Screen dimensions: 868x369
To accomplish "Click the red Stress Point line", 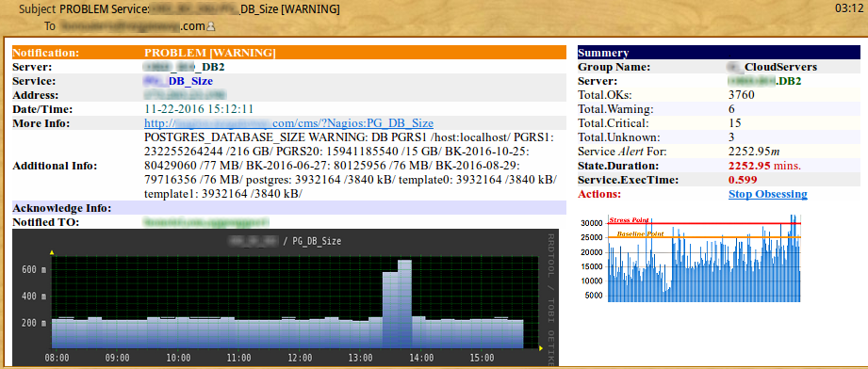I will point(704,223).
